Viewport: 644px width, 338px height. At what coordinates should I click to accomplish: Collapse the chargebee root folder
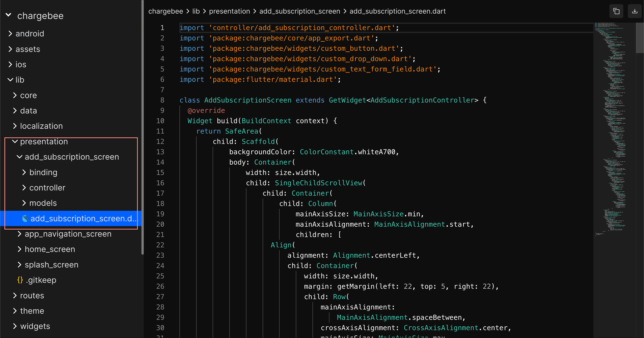8,15
